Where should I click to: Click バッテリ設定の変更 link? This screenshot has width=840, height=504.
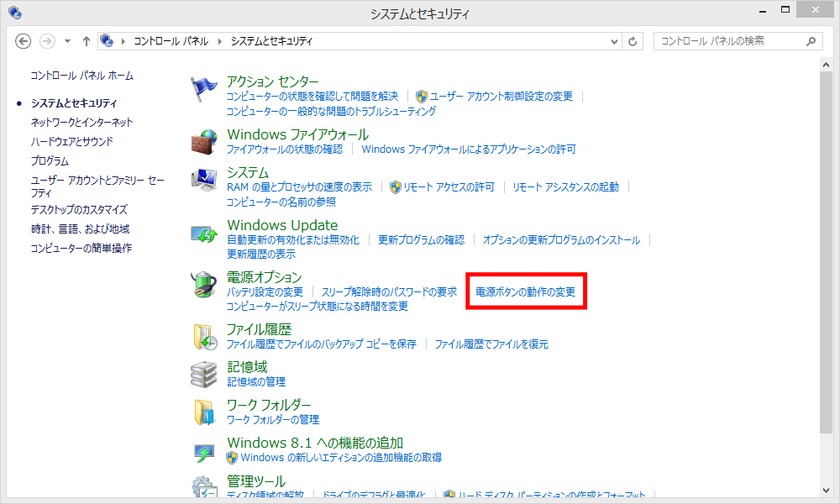click(x=265, y=292)
